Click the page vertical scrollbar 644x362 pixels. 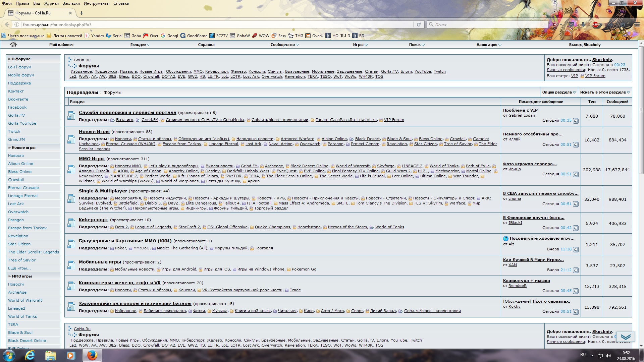641,111
